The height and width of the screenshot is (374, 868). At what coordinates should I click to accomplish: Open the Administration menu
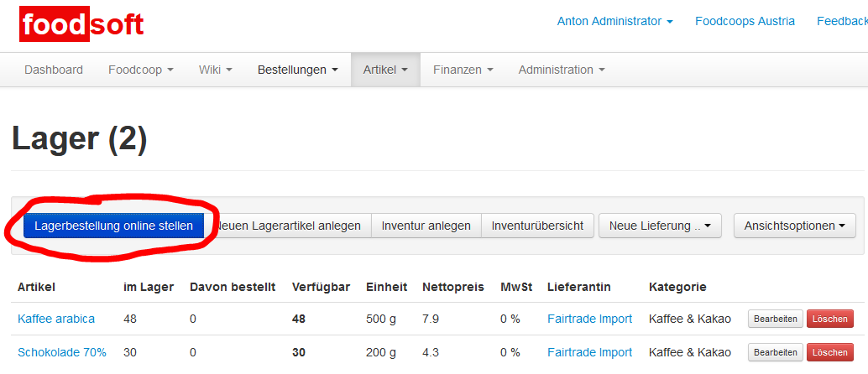point(561,70)
